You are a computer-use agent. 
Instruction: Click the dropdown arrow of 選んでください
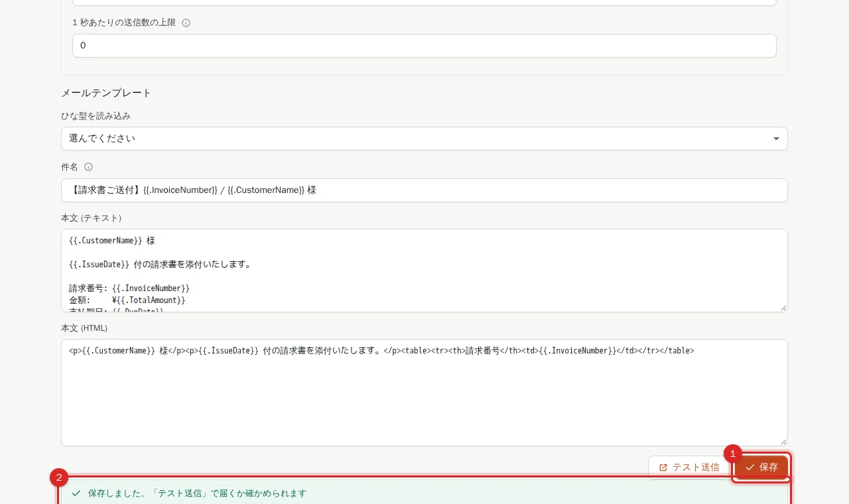tap(776, 139)
